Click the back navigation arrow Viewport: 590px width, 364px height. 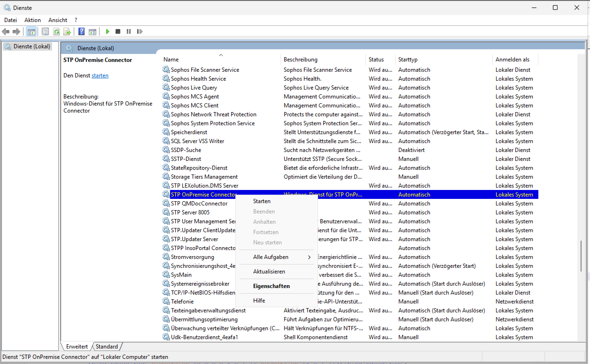6,31
